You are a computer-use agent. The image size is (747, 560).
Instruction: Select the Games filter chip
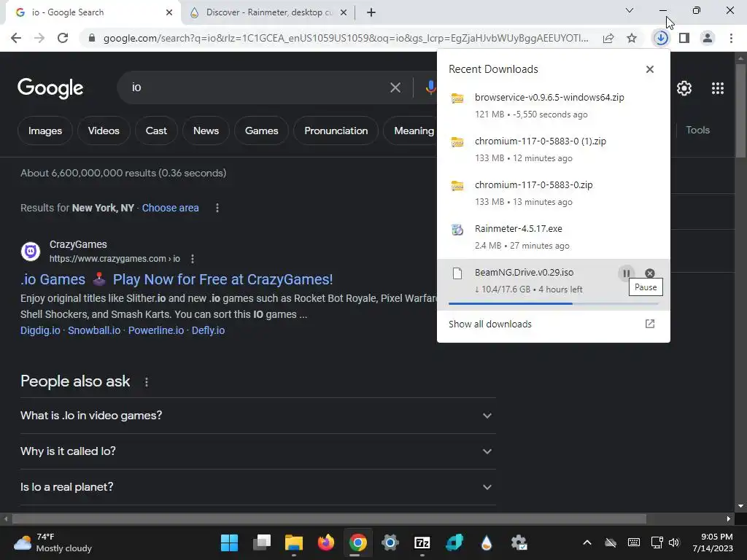262,131
